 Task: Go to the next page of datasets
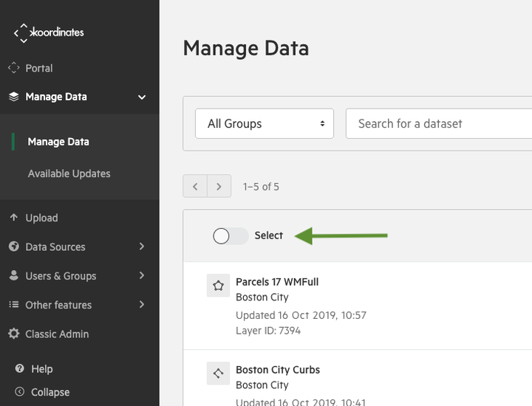(x=219, y=187)
